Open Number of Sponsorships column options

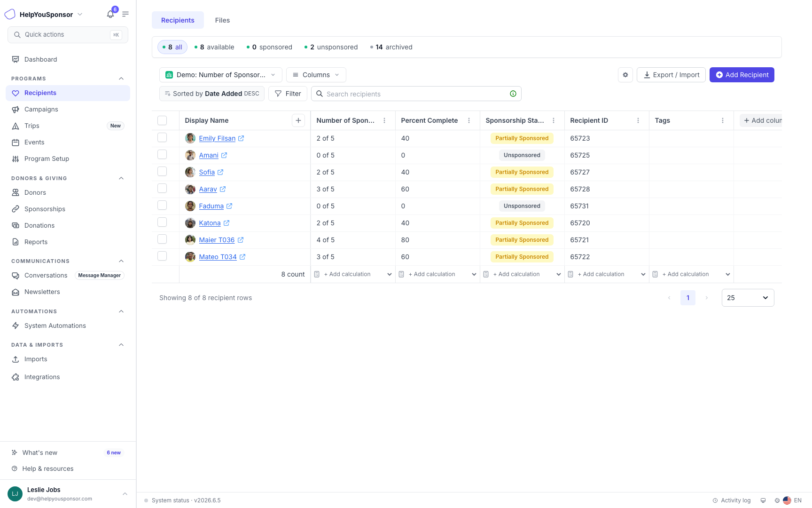384,120
